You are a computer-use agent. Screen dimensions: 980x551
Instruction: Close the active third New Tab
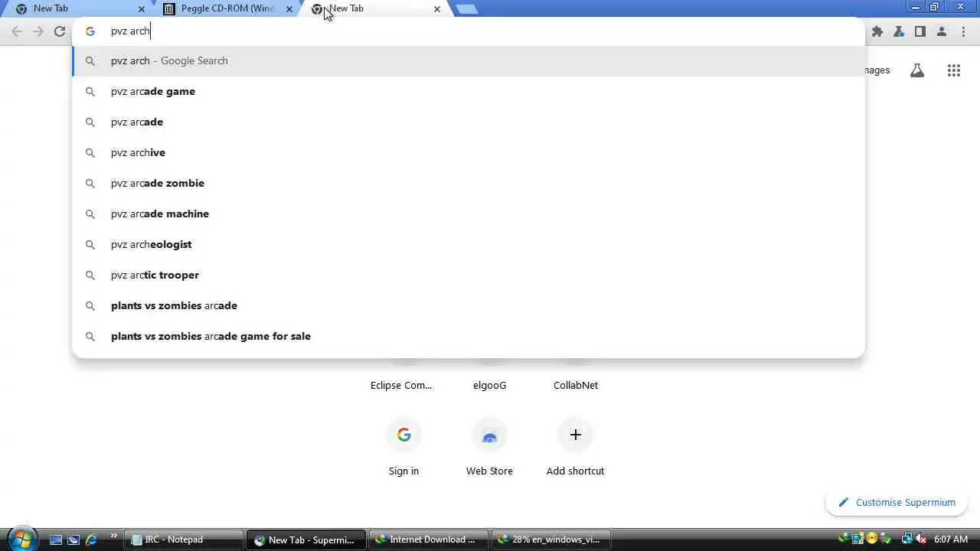tap(437, 9)
